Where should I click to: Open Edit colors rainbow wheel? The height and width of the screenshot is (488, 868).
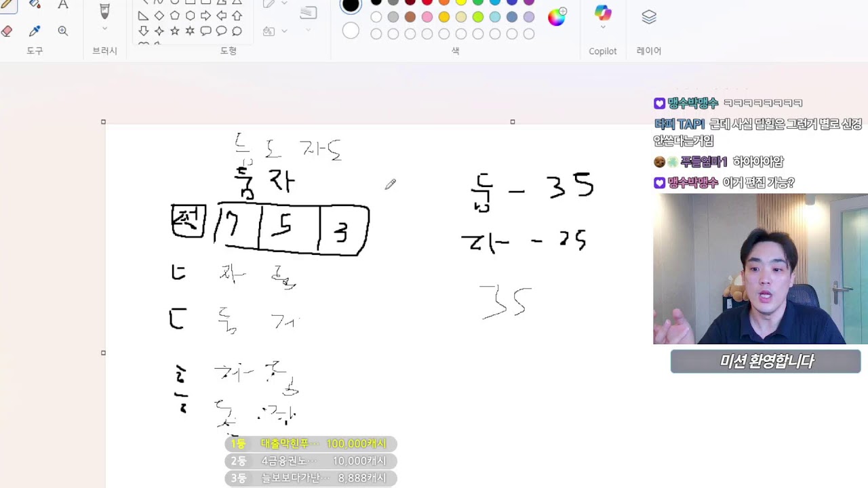[x=557, y=17]
